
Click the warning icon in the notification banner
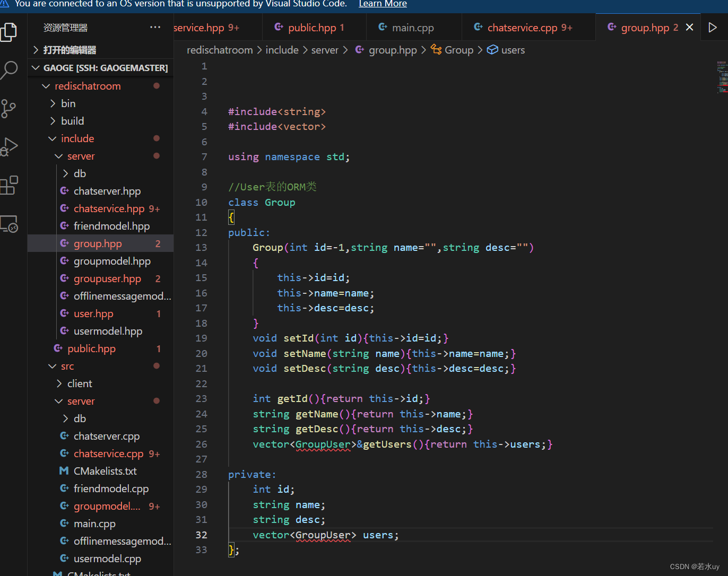(4, 3)
